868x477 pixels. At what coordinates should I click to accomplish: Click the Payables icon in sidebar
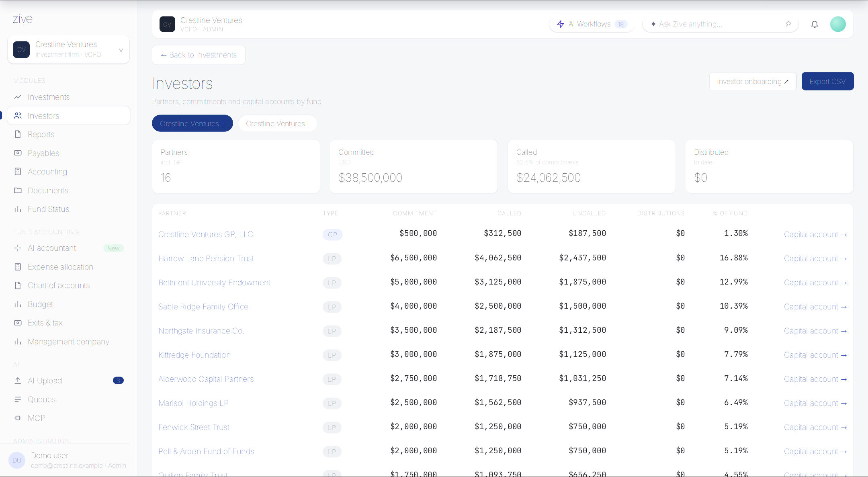click(18, 153)
